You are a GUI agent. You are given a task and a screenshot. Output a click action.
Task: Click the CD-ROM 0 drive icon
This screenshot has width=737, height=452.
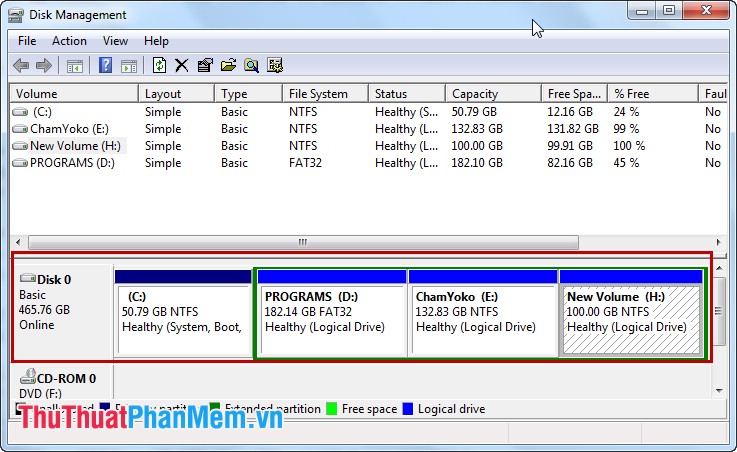coord(28,376)
